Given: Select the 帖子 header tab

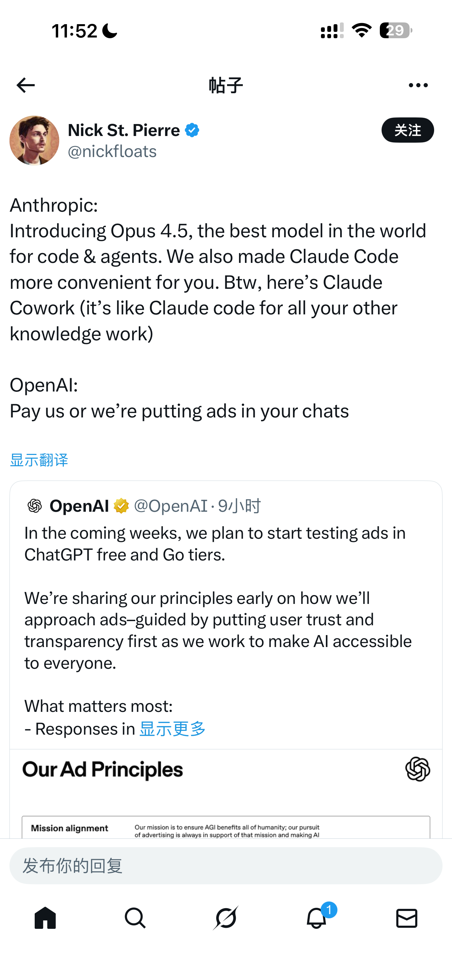Looking at the screenshot, I should (x=226, y=84).
